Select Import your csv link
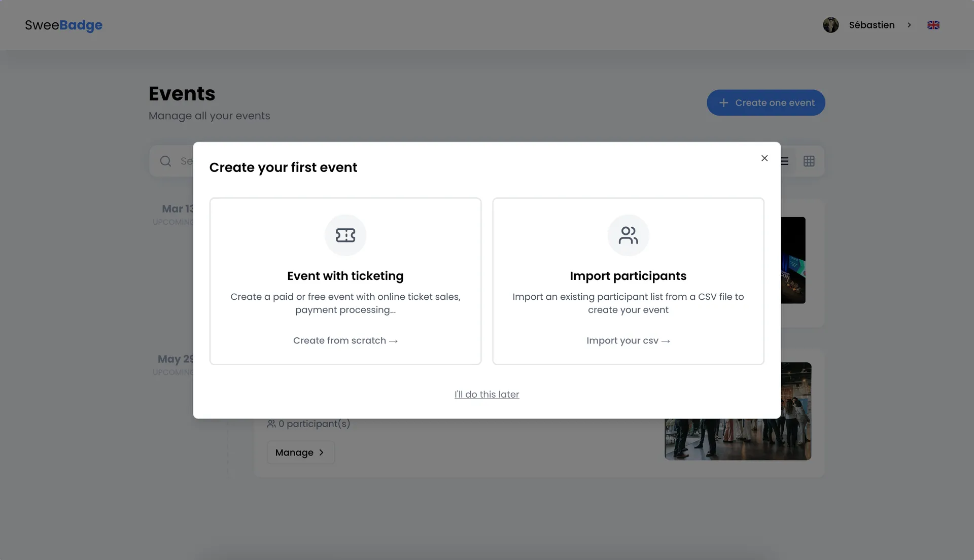 [628, 340]
